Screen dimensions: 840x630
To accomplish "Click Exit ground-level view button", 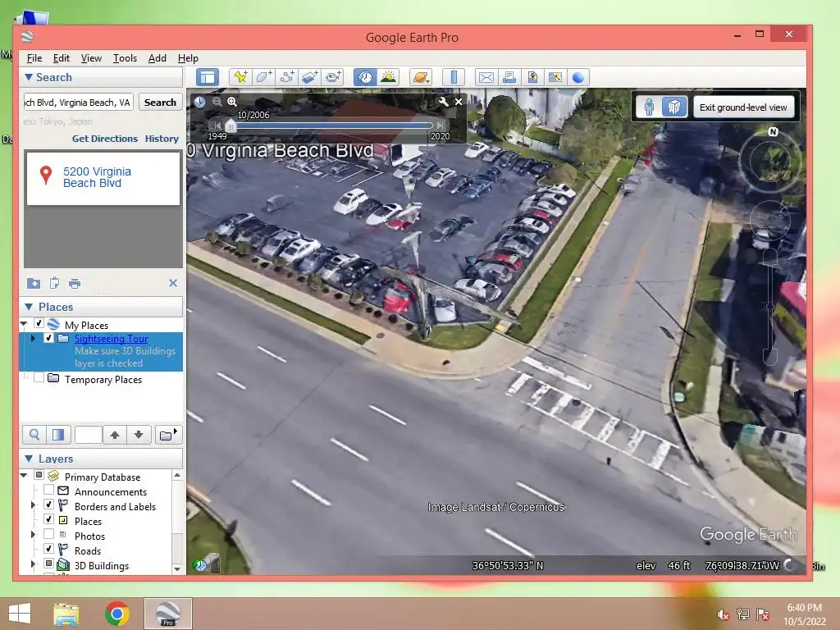I will 743,107.
